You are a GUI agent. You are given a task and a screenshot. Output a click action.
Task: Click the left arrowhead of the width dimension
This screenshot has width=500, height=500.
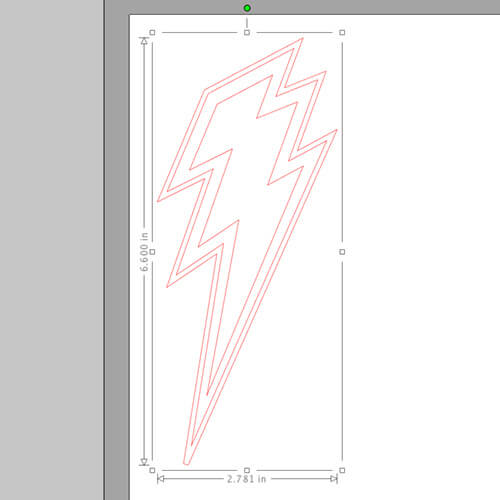point(161,479)
